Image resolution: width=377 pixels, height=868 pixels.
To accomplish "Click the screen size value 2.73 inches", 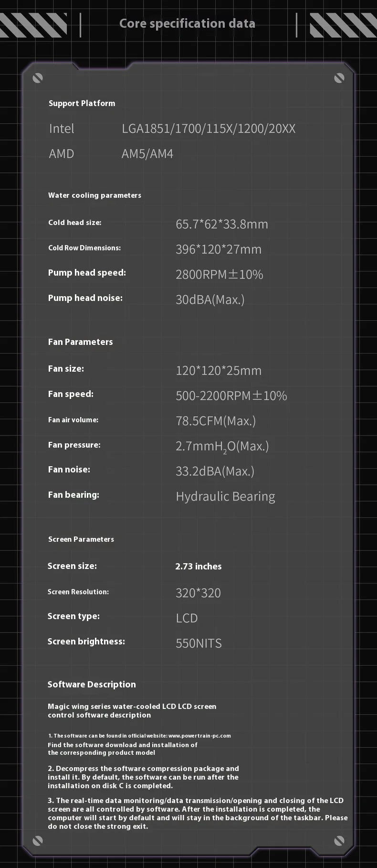I will click(198, 567).
